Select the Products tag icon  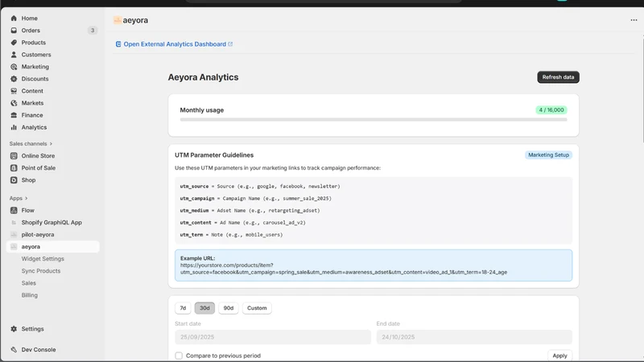14,43
